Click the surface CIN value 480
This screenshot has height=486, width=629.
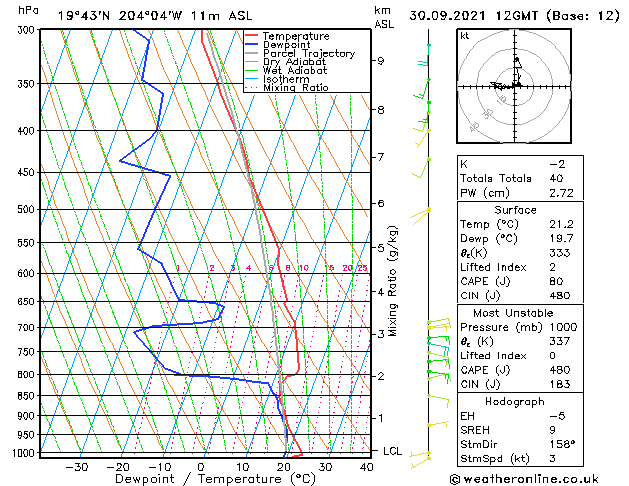tap(560, 296)
